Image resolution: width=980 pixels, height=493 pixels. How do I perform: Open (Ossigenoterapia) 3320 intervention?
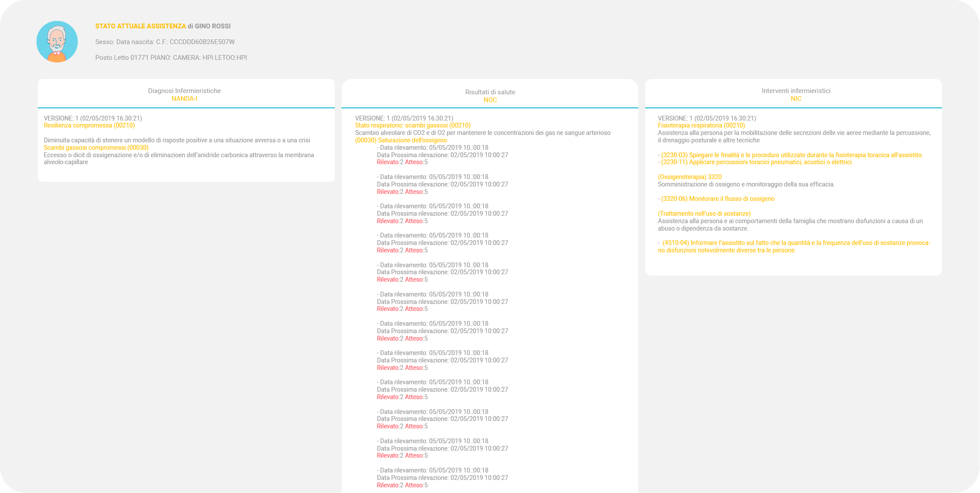pos(689,177)
